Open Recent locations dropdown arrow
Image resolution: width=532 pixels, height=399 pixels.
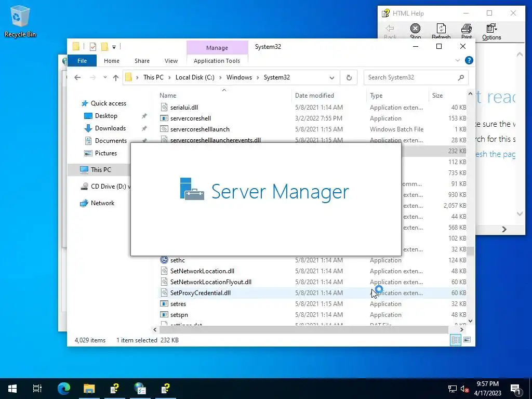(105, 77)
